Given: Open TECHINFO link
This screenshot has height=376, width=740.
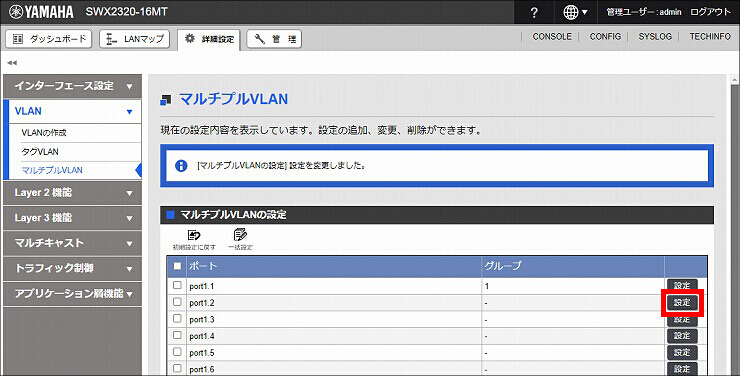Looking at the screenshot, I should click(710, 36).
